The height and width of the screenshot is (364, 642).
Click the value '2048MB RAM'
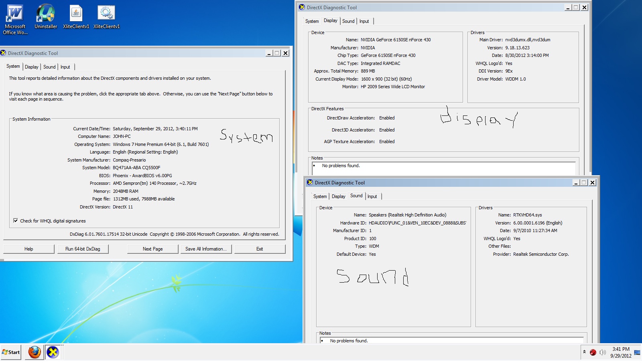pos(126,191)
